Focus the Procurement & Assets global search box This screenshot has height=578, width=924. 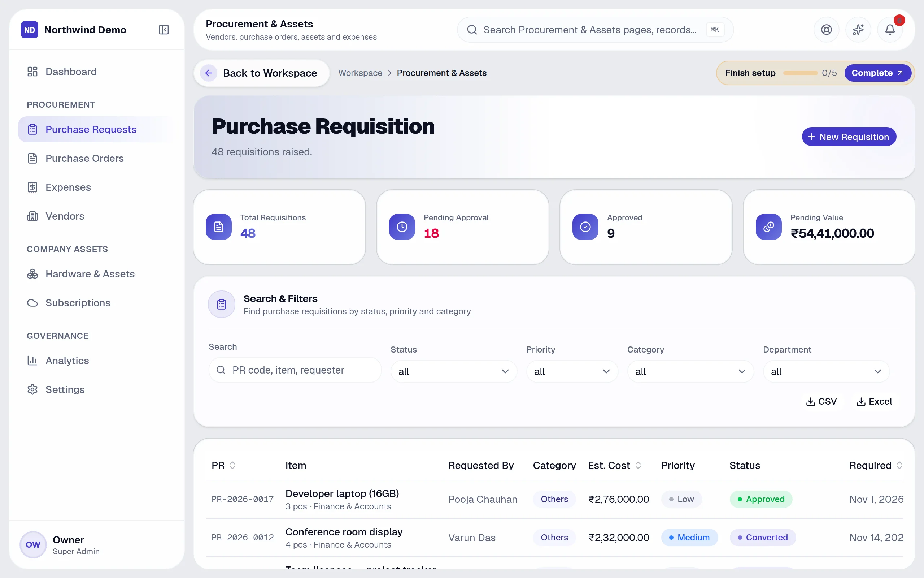coord(595,29)
